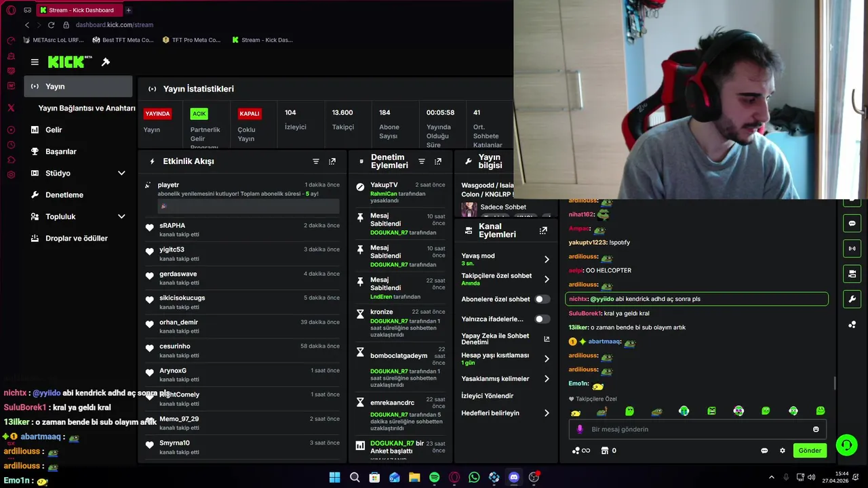Open Hesap yaşı kısıtlaması options arrow
This screenshot has height=488, width=868.
(x=547, y=359)
